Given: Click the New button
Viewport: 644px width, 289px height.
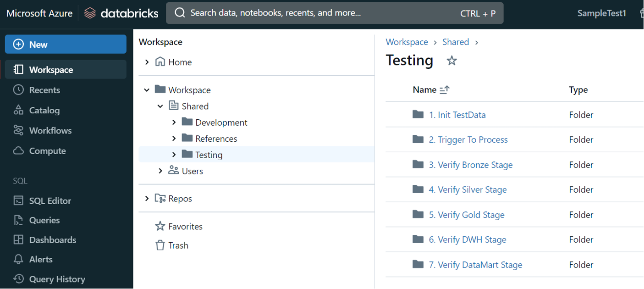Looking at the screenshot, I should pyautogui.click(x=66, y=44).
